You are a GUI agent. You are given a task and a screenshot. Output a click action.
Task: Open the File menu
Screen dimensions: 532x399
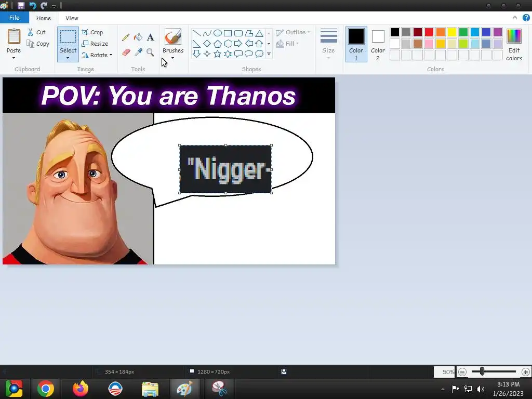14,18
